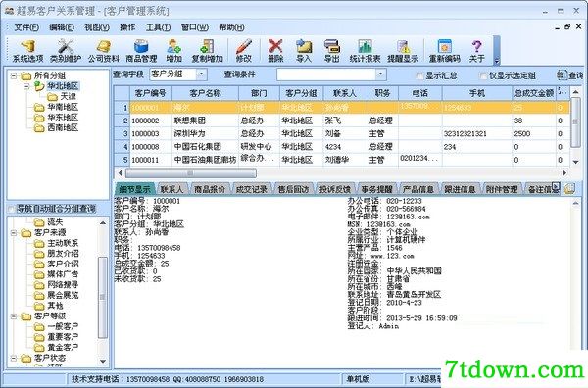Sort by the 客户名称 column header
The height and width of the screenshot is (388, 588).
pos(205,93)
